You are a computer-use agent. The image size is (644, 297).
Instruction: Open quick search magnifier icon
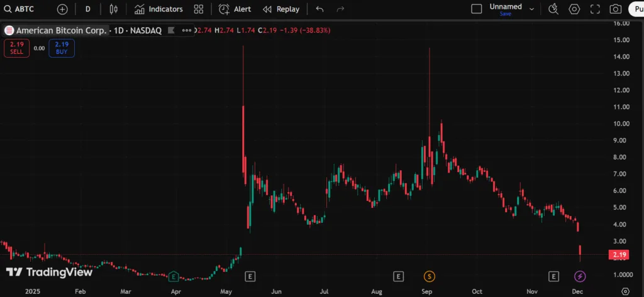(x=553, y=9)
